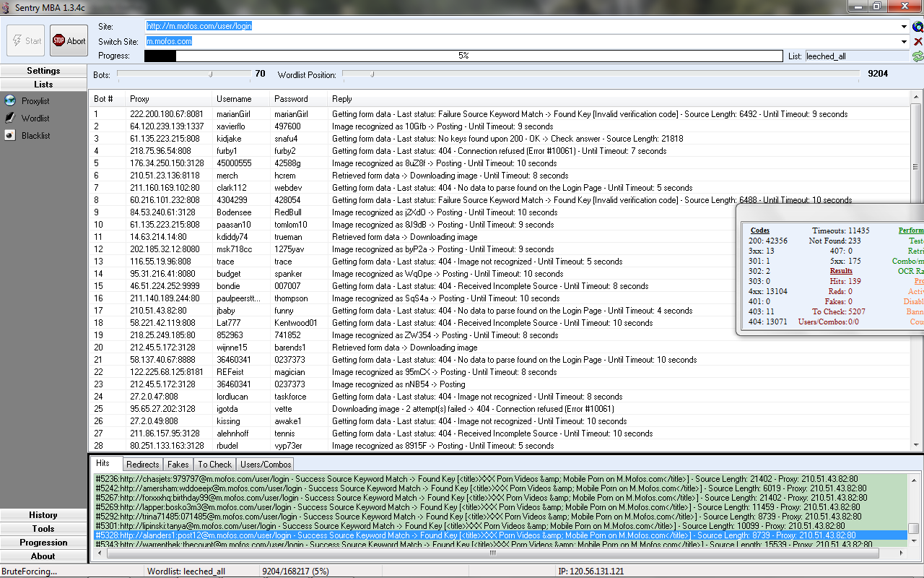Click '5xx: 175' in the statistics popup
The width and height of the screenshot is (924, 578).
pos(845,261)
